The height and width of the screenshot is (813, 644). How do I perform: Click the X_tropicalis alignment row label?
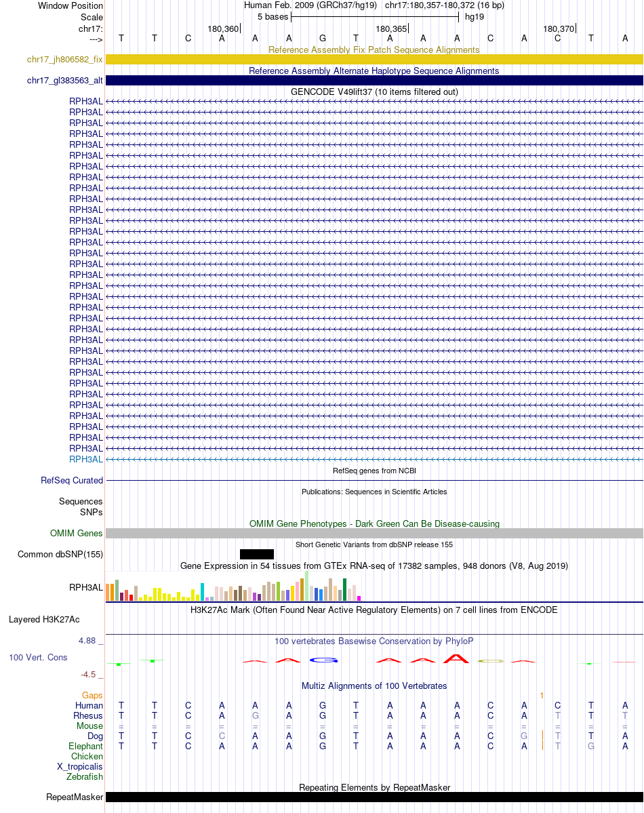point(80,767)
